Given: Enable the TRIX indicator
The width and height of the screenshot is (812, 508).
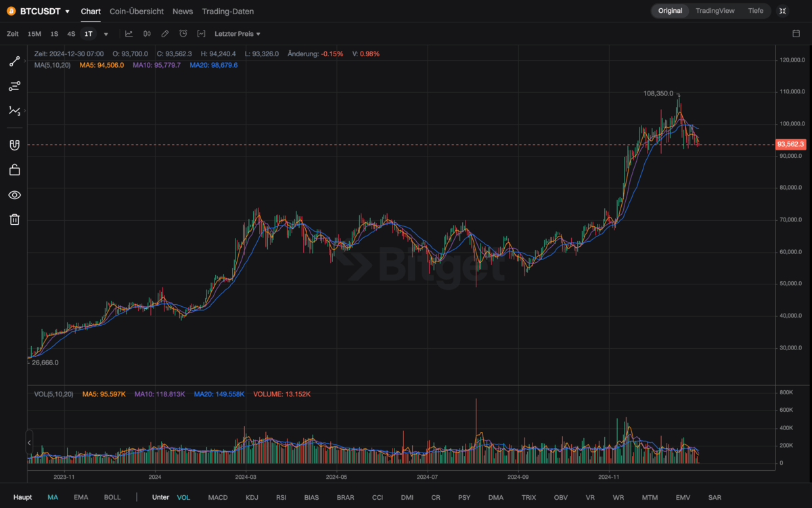Looking at the screenshot, I should tap(528, 497).
